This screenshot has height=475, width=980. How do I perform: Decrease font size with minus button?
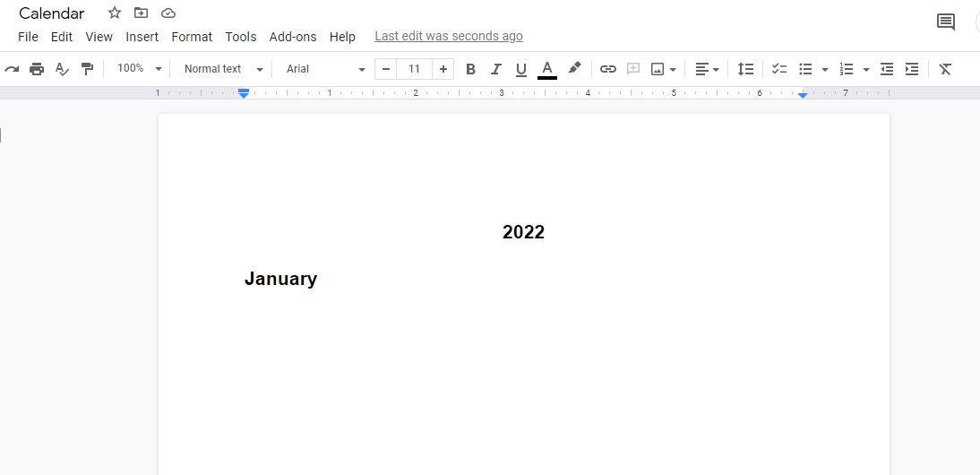[x=385, y=69]
